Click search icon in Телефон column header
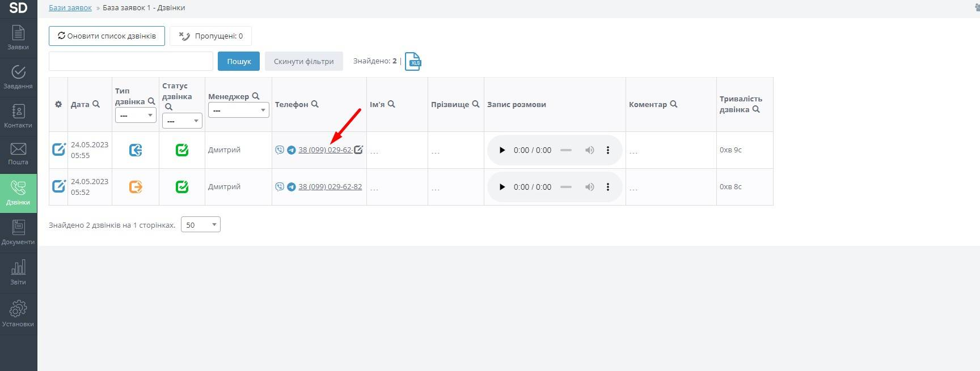 315,104
